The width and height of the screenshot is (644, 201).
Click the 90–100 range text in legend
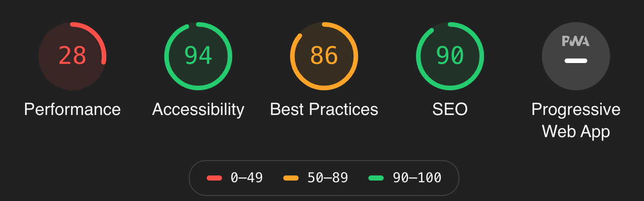coord(417,178)
